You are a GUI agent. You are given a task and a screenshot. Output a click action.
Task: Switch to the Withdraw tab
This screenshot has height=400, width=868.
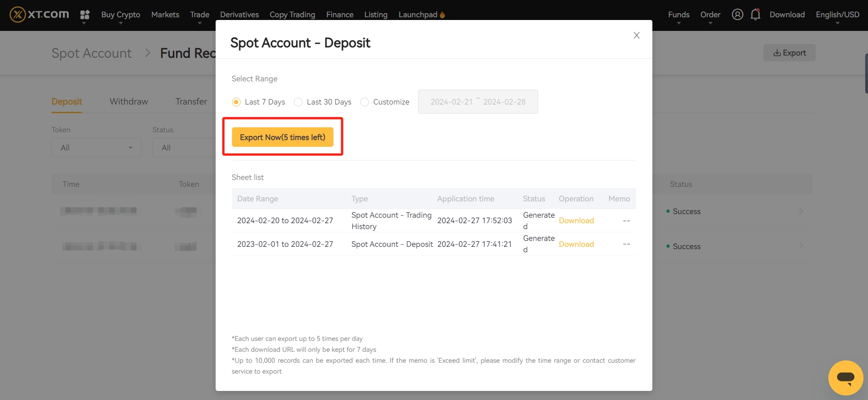click(x=129, y=101)
